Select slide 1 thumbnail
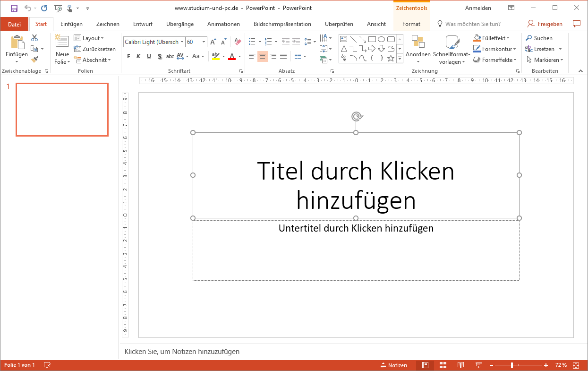This screenshot has height=371, width=588. (x=62, y=110)
